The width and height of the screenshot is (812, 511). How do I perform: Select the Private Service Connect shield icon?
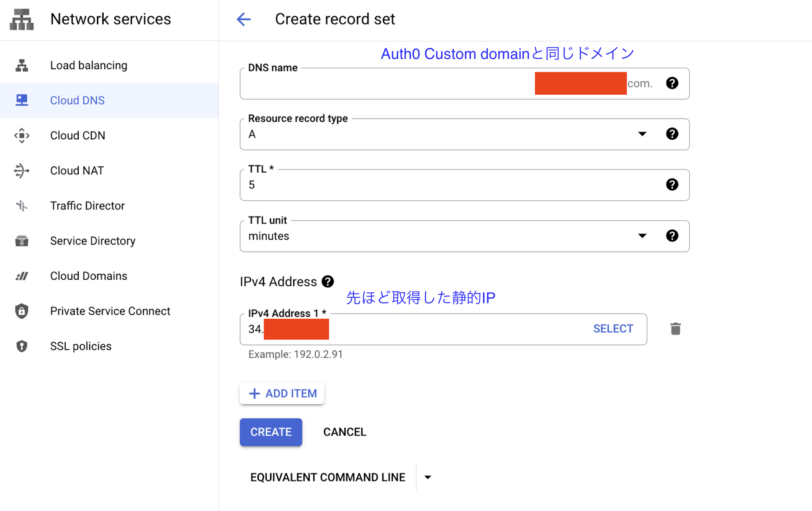click(x=22, y=311)
